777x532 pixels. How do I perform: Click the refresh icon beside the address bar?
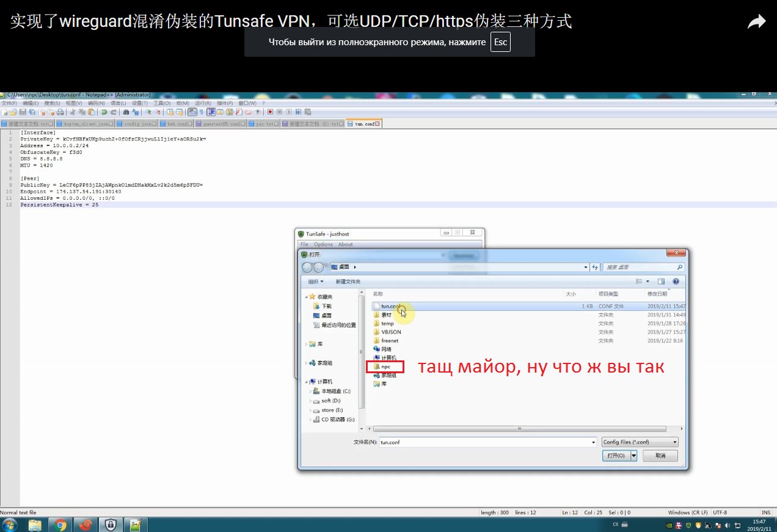[595, 267]
